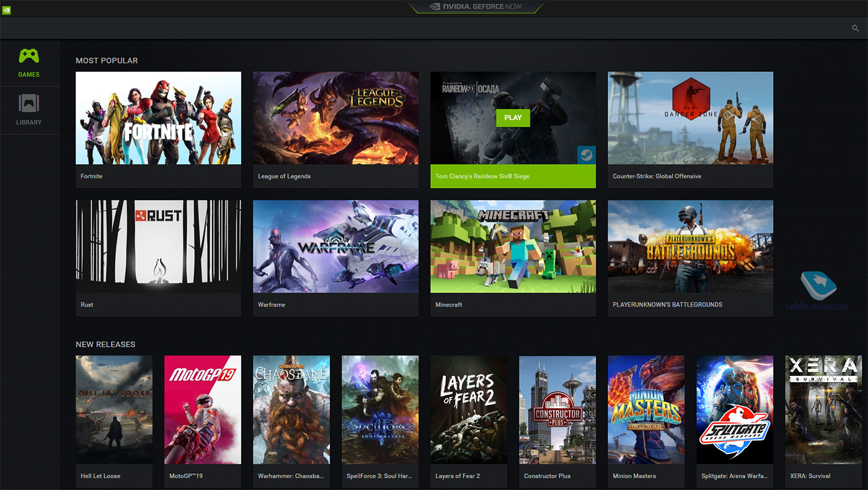Click the 'Minecraft' title caption
Screen dimensions: 868x490
pos(449,305)
